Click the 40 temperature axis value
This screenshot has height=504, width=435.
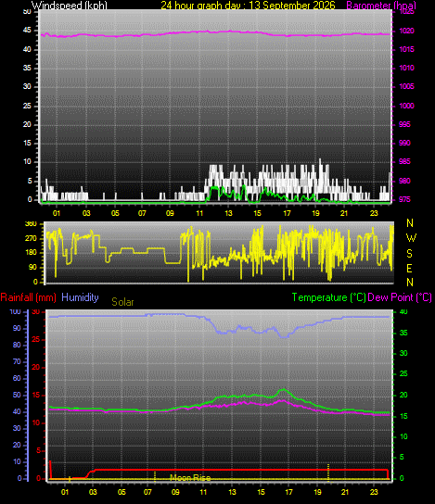[x=403, y=312]
